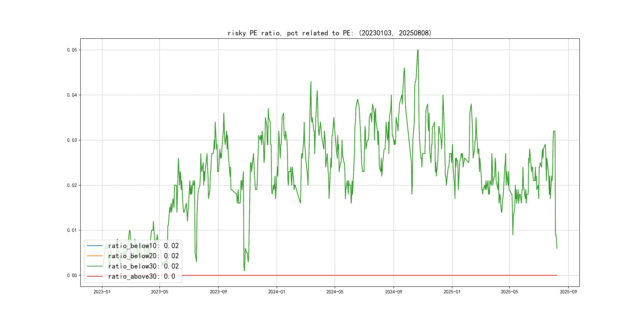Image resolution: width=644 pixels, height=322 pixels.
Task: Click the red ratio_above30 legend line swatch
Action: [x=94, y=276]
